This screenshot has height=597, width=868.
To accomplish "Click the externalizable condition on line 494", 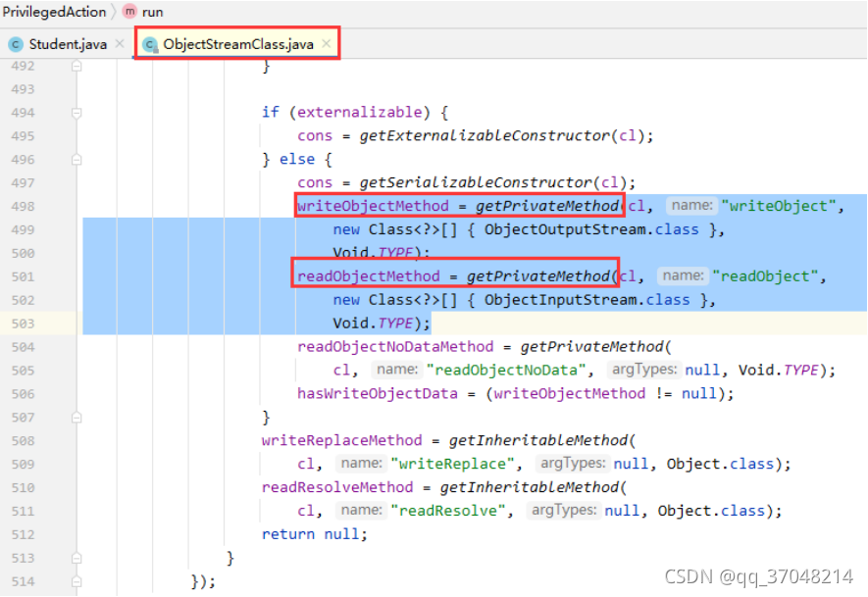I will (x=360, y=113).
